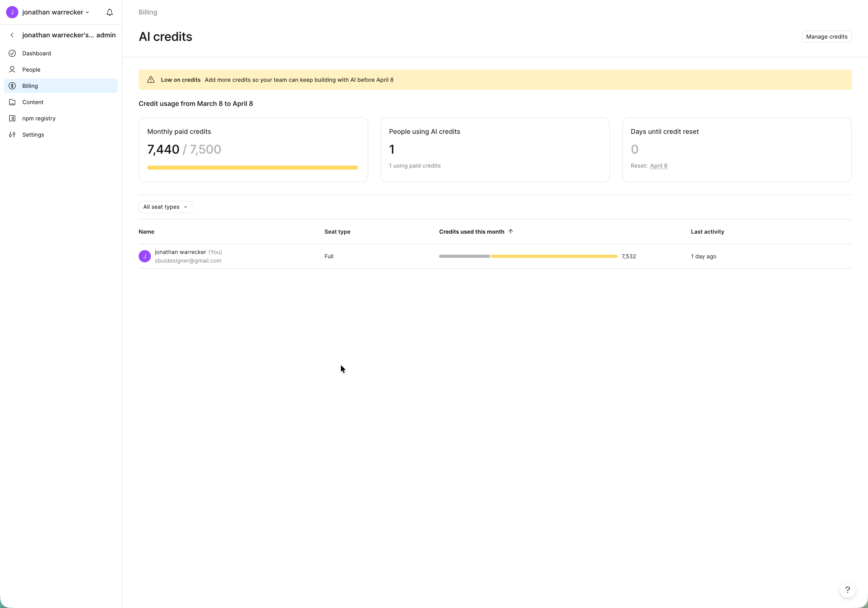Screen dimensions: 868x608
Task: Click the April 8 reset date link
Action: tap(658, 166)
